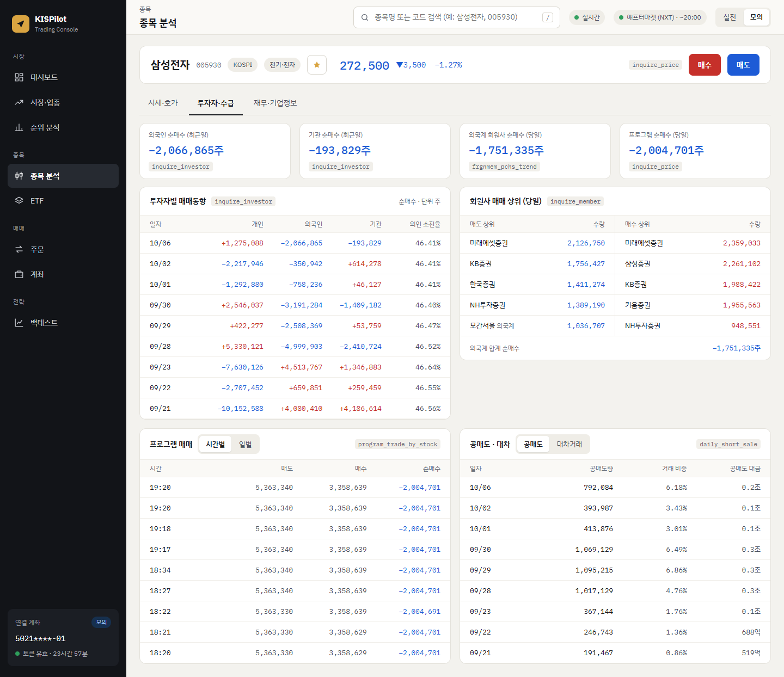Click the connected account card 5021****-01
784x677 pixels.
click(63, 637)
